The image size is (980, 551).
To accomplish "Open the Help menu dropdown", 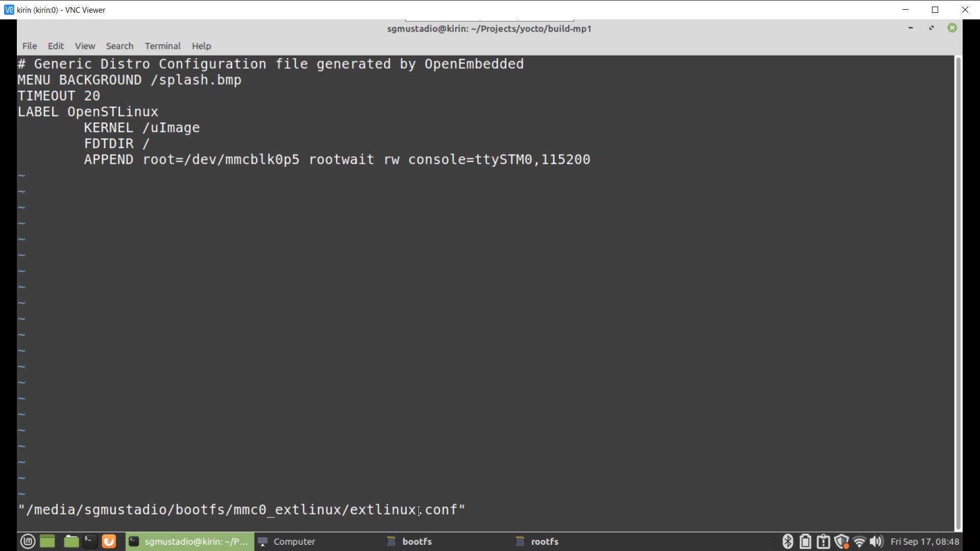I will click(x=202, y=46).
